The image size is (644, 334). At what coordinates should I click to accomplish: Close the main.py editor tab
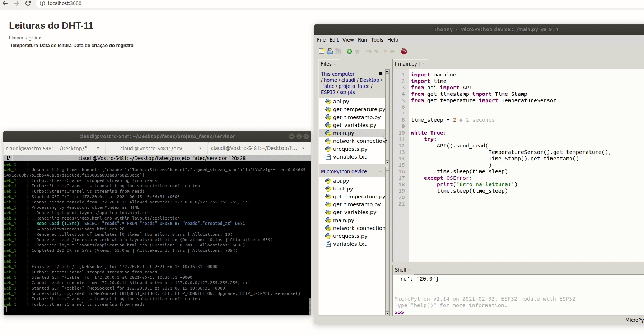click(x=424, y=64)
